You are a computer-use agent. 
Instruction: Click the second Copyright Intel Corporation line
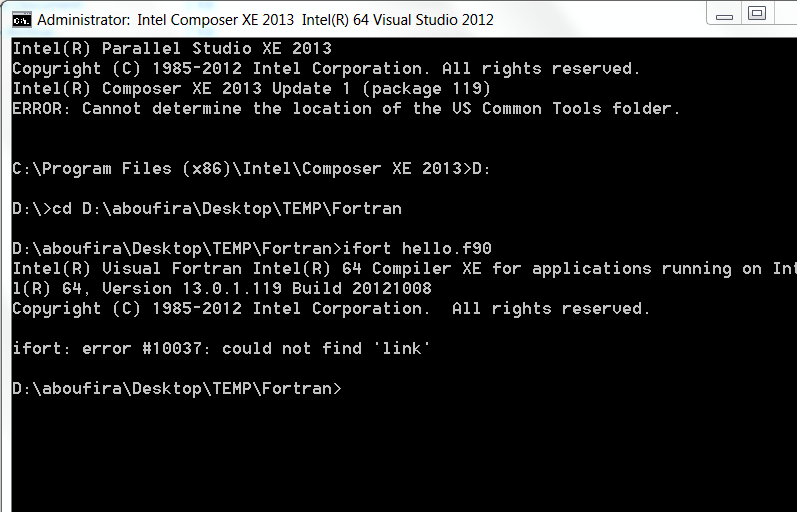(331, 309)
